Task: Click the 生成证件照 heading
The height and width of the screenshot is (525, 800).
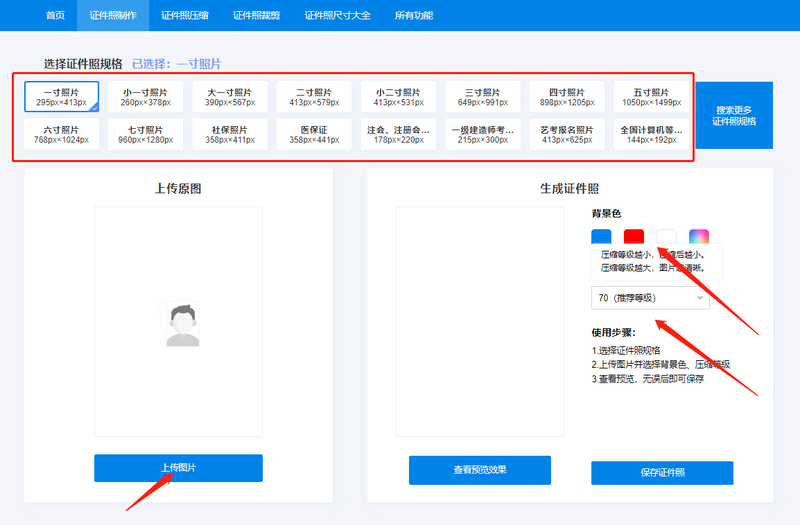Action: coord(569,189)
